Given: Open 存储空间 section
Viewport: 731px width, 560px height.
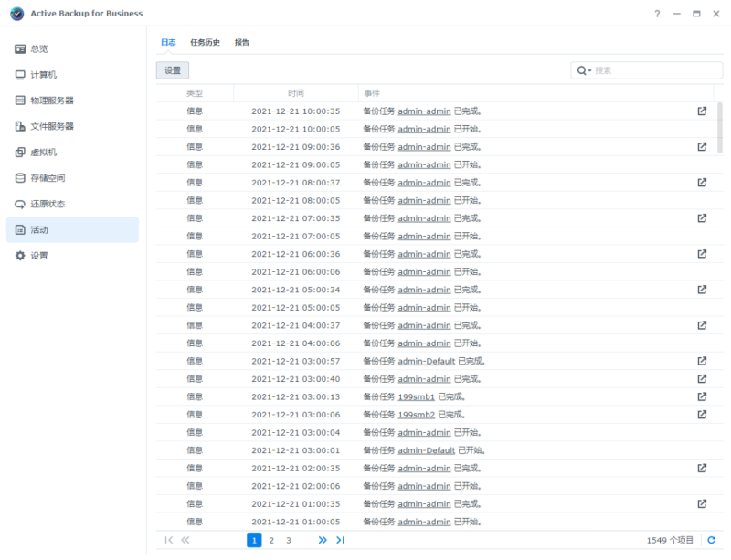Looking at the screenshot, I should (72, 178).
